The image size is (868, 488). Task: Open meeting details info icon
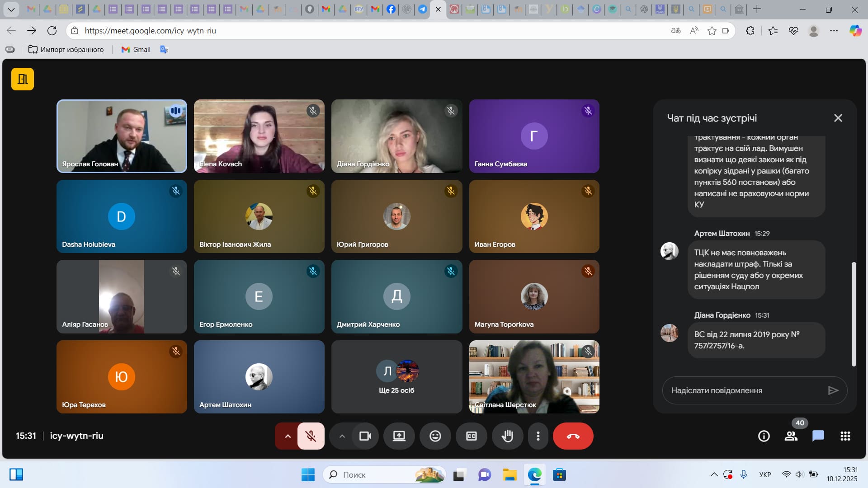764,436
